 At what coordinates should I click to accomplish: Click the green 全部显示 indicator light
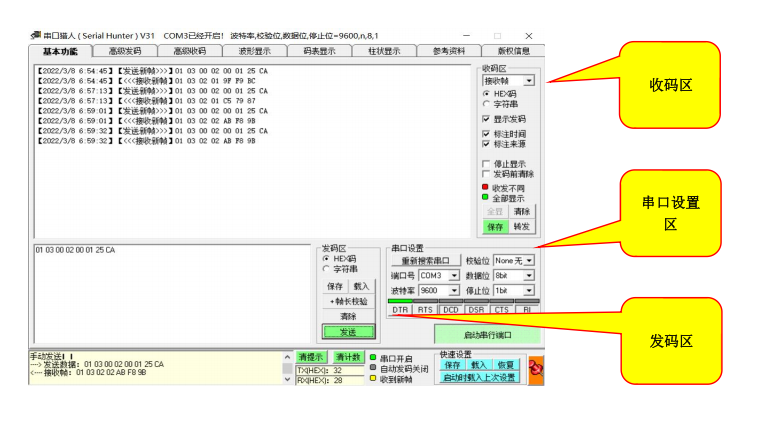point(485,197)
